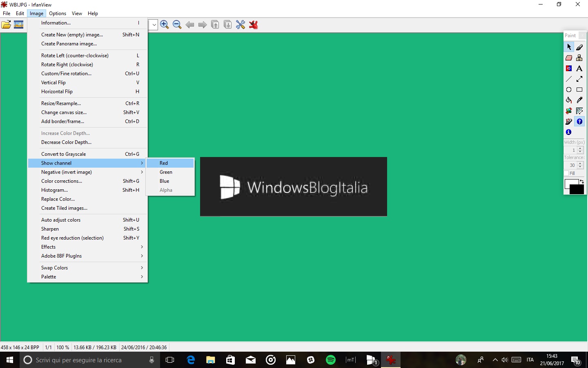
Task: Expand the Effects submenu
Action: click(142, 247)
